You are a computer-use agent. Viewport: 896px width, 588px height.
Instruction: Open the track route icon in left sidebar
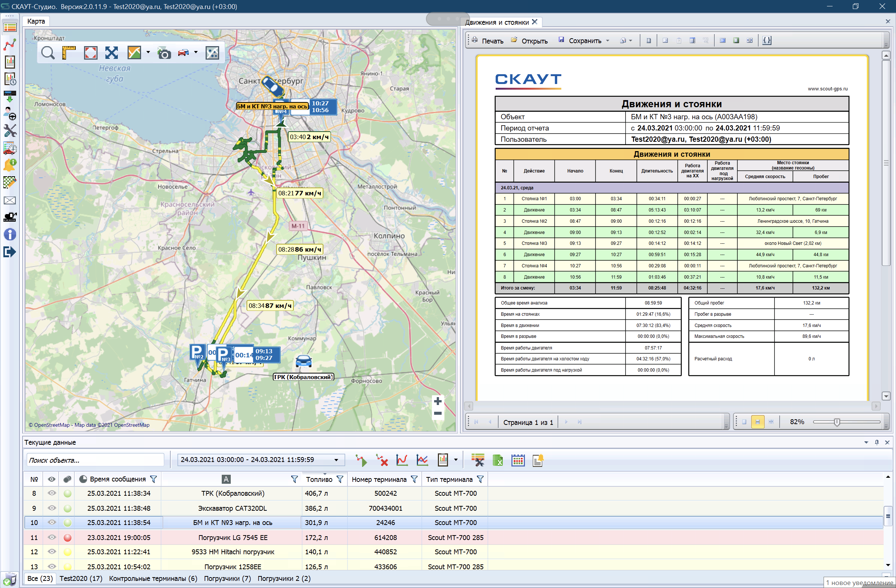(x=10, y=44)
